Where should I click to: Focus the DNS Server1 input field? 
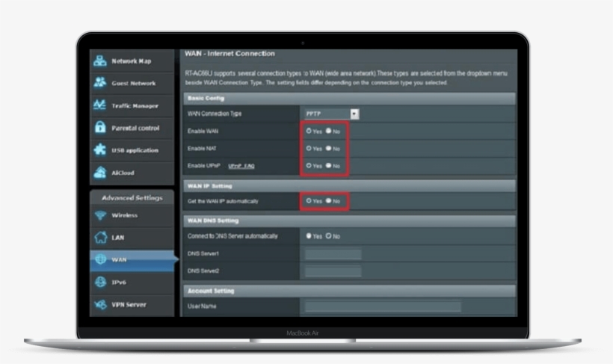coord(333,254)
